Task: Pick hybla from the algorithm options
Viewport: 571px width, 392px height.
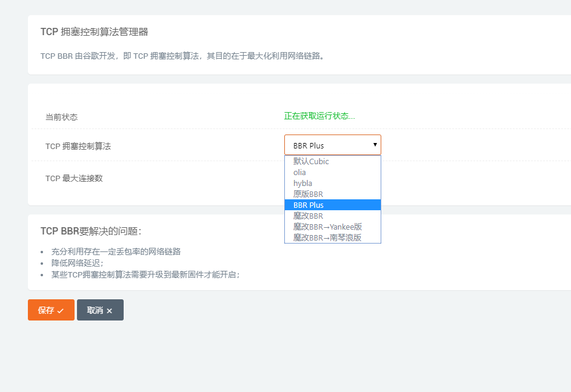Action: (x=303, y=183)
